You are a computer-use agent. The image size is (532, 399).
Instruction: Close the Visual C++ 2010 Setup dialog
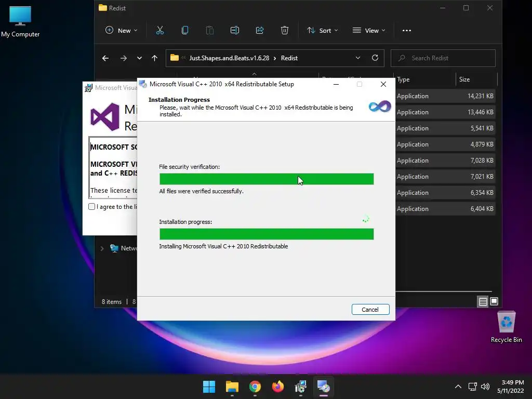pyautogui.click(x=383, y=84)
